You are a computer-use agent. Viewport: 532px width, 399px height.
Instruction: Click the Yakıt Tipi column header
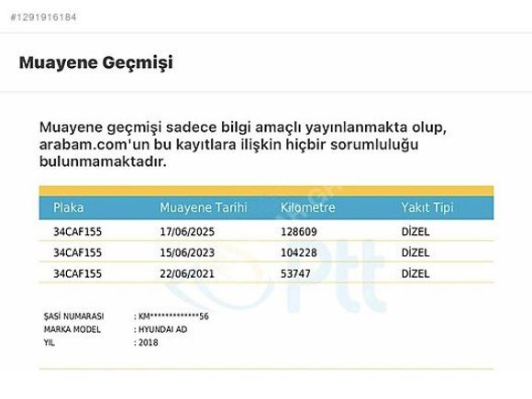[427, 207]
